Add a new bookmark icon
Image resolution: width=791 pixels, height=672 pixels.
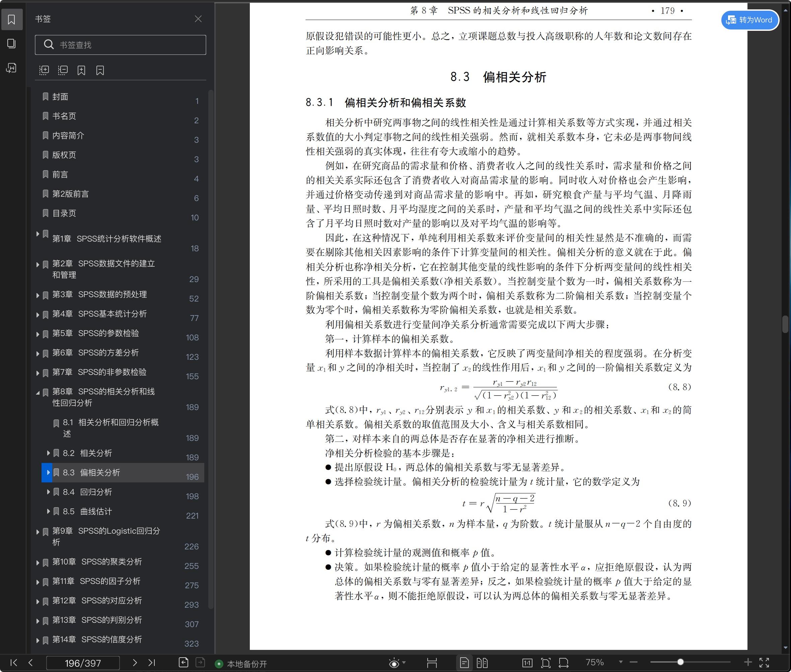pos(81,70)
